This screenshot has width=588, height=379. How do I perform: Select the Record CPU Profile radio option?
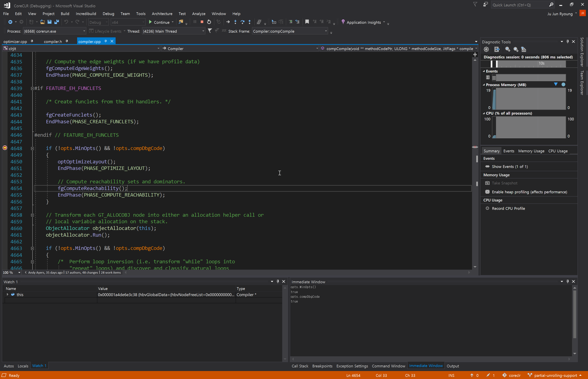[487, 209]
